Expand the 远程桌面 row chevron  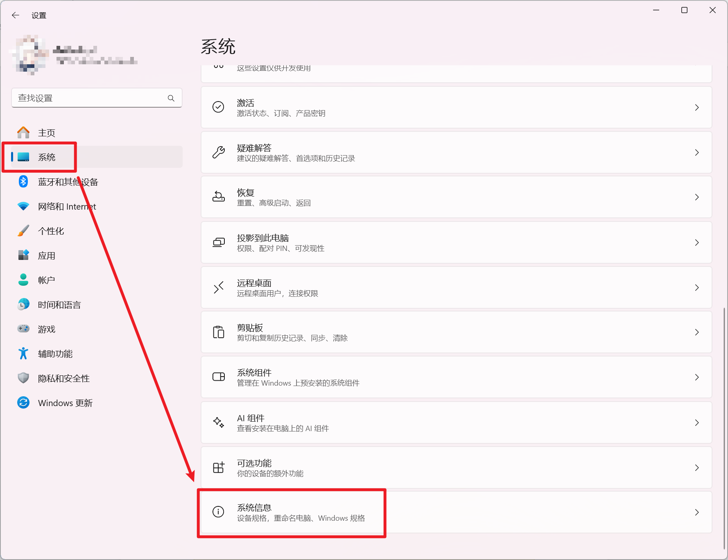pos(697,287)
